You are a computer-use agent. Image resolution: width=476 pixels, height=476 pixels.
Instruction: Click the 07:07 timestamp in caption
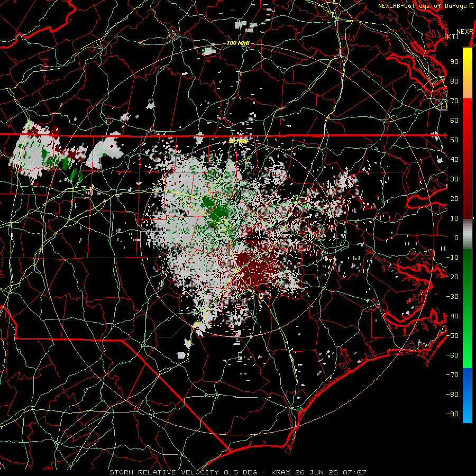354,472
